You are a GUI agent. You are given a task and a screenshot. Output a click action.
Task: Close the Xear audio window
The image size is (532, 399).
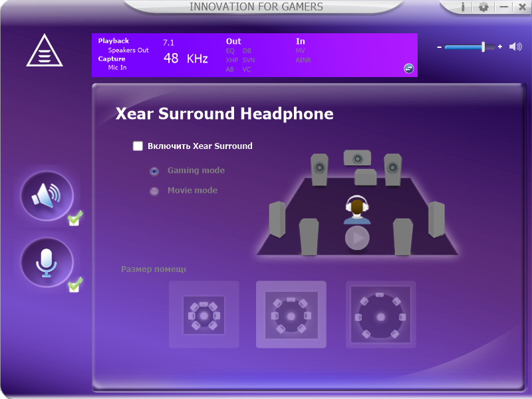pos(522,7)
